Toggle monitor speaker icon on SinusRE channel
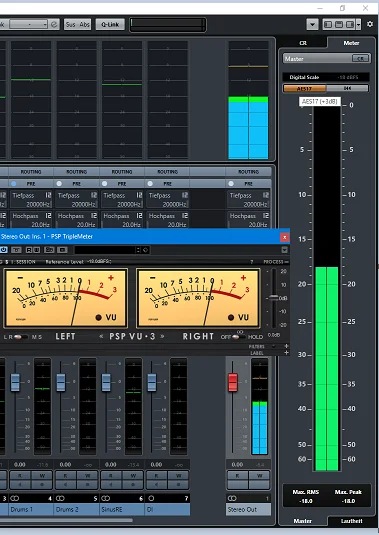379x535 pixels. (x=111, y=485)
